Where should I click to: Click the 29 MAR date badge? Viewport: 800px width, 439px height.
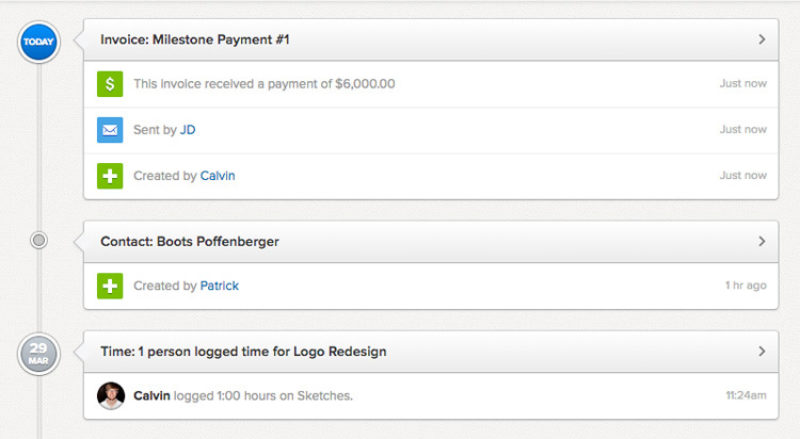pos(39,354)
